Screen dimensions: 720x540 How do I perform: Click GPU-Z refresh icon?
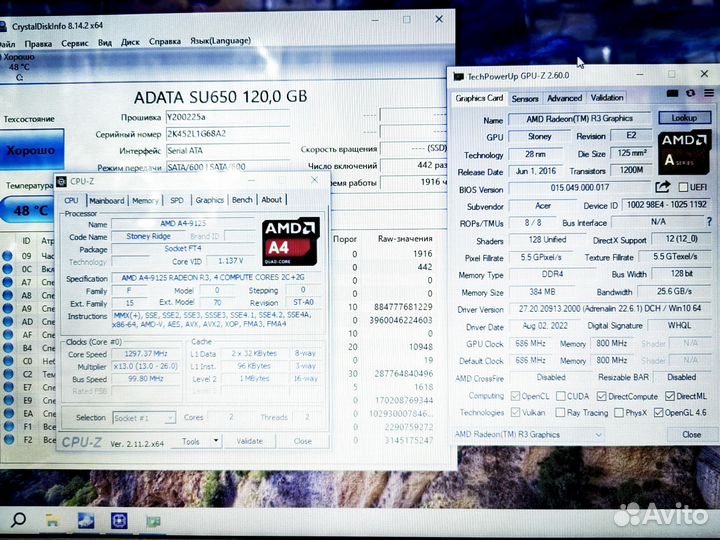pos(691,93)
